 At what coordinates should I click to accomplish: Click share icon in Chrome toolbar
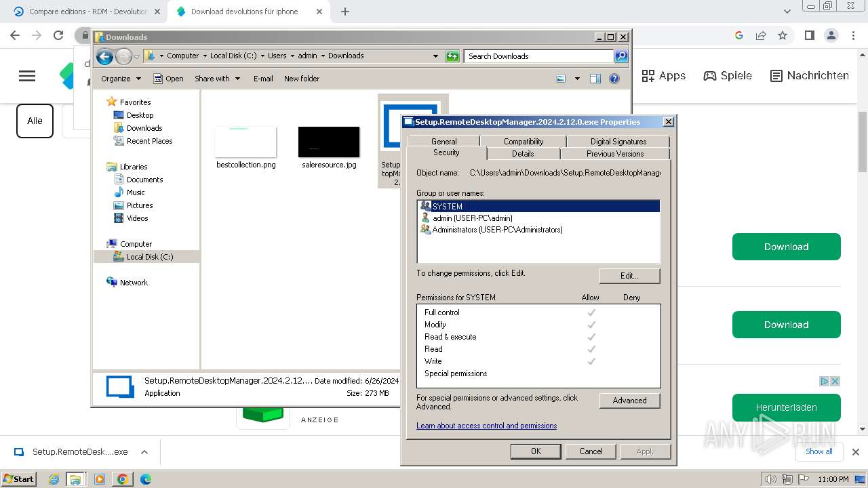pyautogui.click(x=761, y=35)
